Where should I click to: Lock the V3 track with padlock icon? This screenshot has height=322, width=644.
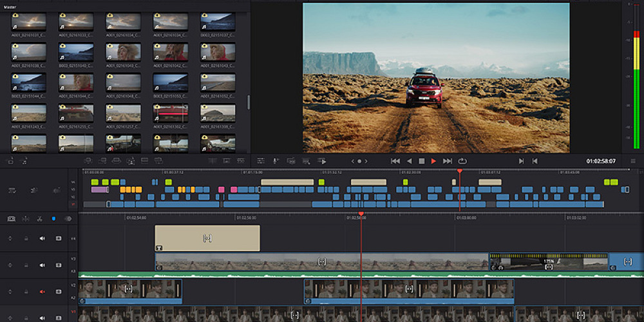[x=26, y=265]
